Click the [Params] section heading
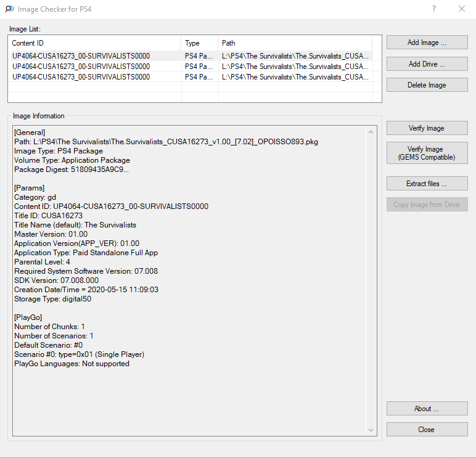This screenshot has height=458, width=476. tap(29, 188)
